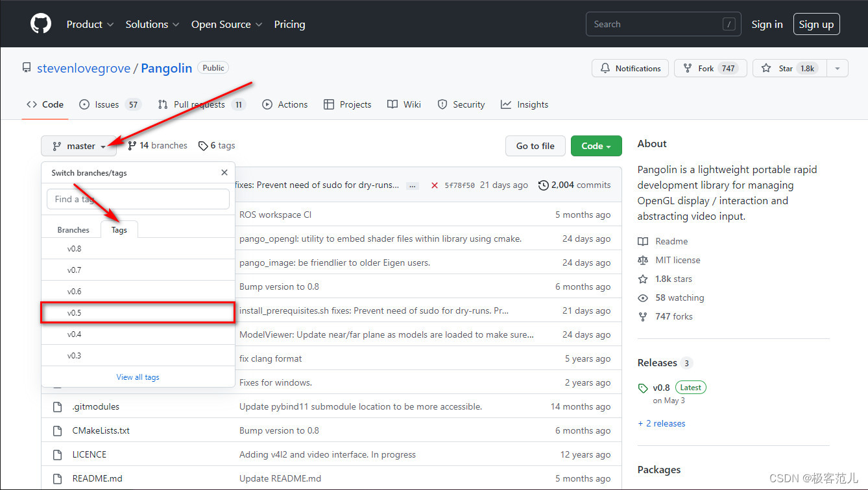View the 14 branches link
868x490 pixels.
pos(158,145)
